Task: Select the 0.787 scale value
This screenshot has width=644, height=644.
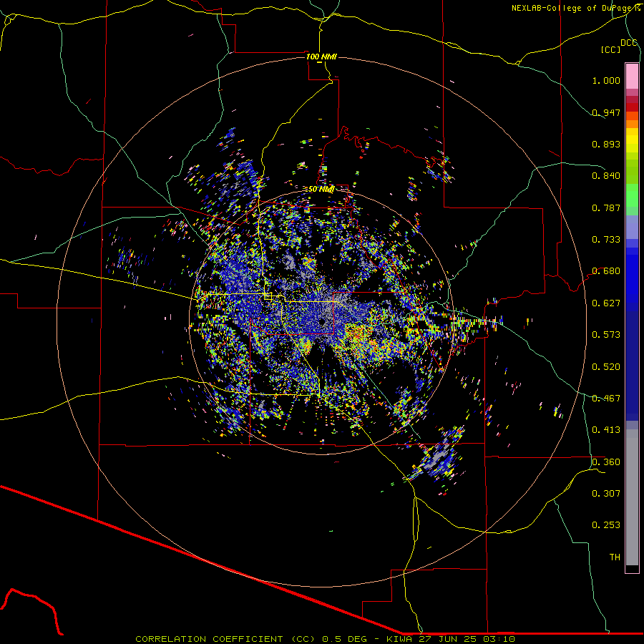Action: click(606, 208)
